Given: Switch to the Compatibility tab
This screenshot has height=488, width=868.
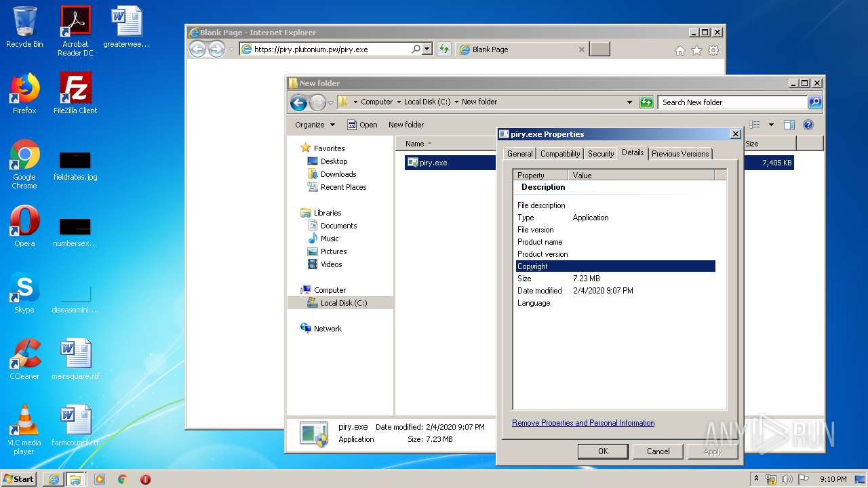Looking at the screenshot, I should tap(560, 154).
